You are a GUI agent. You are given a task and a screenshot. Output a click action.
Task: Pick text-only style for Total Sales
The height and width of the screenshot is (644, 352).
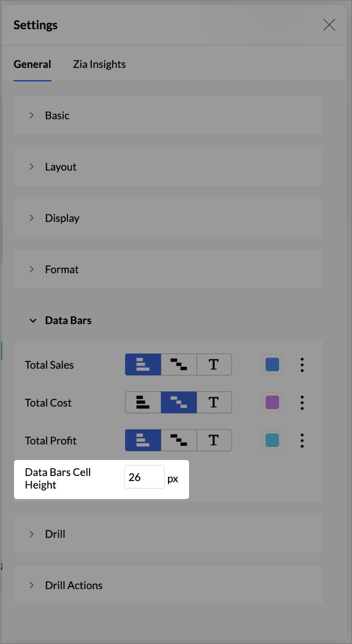[214, 364]
